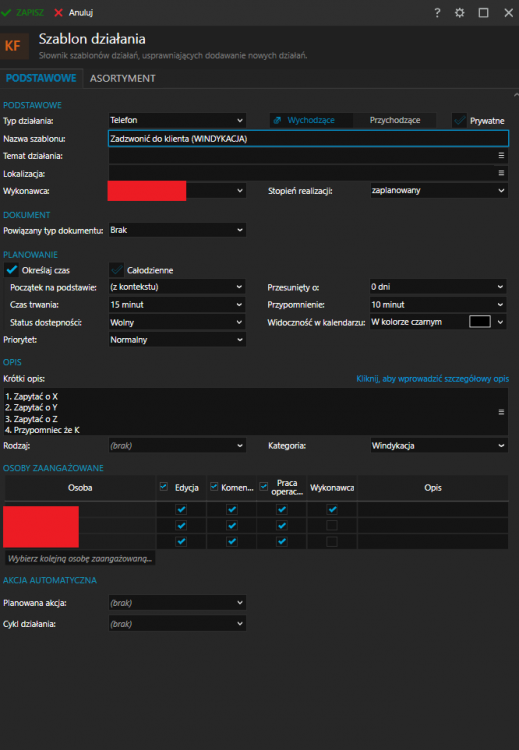Expand the Typ działania dropdown

177,120
